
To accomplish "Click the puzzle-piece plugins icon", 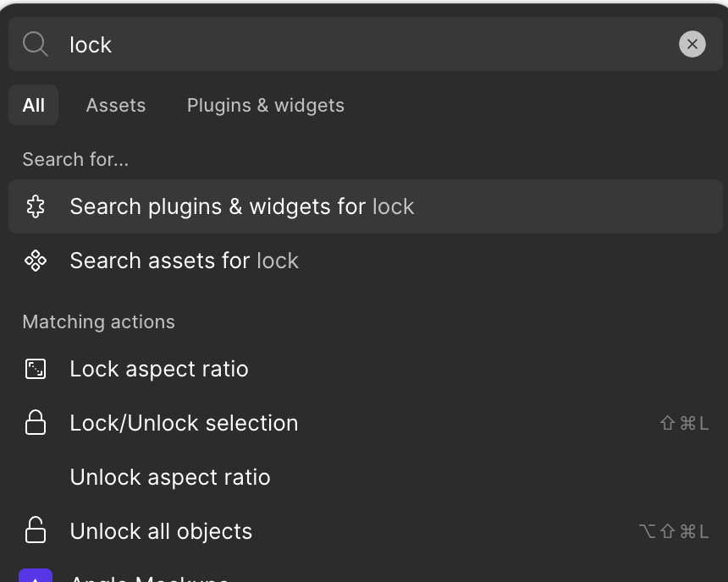I will point(36,206).
